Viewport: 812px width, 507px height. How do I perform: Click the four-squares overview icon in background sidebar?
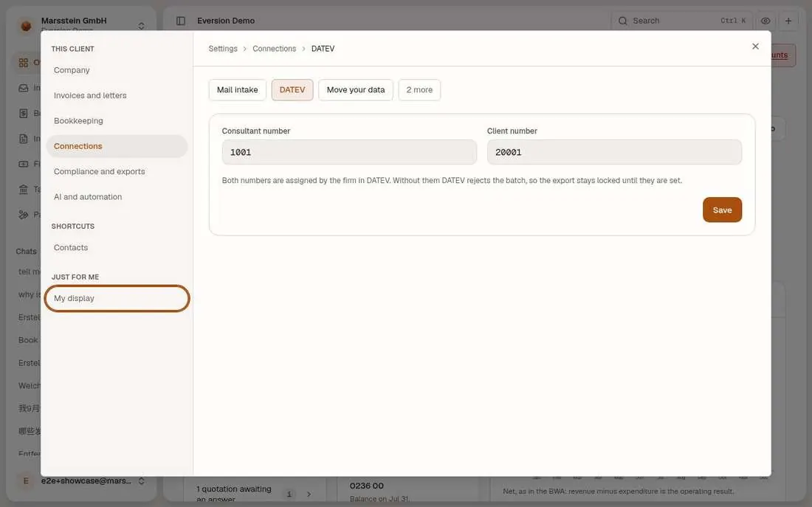coord(24,63)
